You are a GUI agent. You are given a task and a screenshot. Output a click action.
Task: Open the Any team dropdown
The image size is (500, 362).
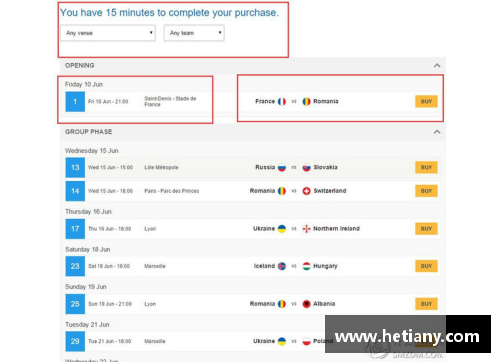coord(194,33)
